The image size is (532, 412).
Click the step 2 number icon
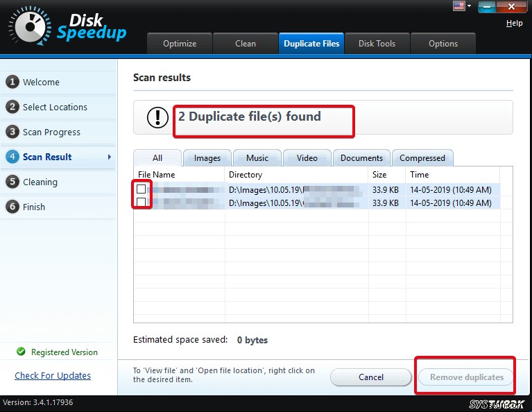tap(12, 107)
